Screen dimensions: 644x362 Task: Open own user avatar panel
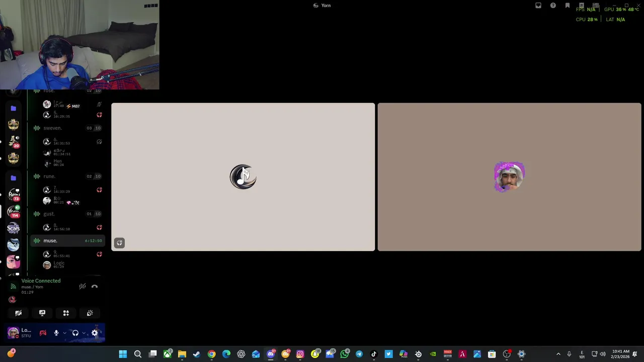point(14,333)
